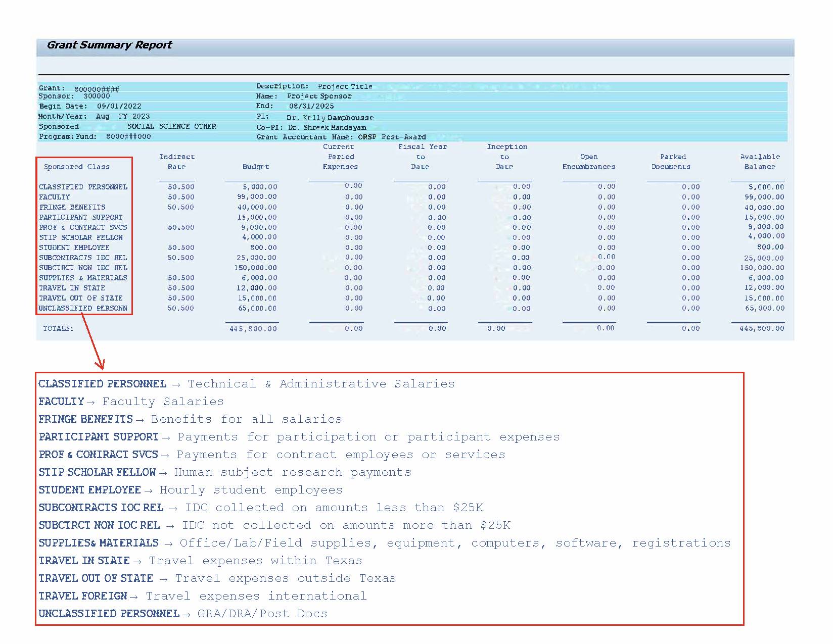
Task: Select 'SOCIAL SCIENCE OTHER' sponsored program text
Action: pos(172,126)
